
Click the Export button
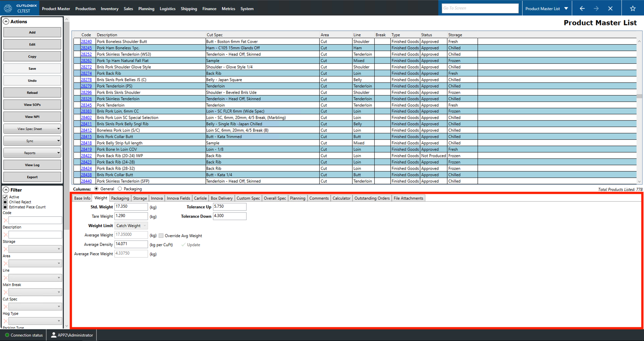[x=32, y=177]
